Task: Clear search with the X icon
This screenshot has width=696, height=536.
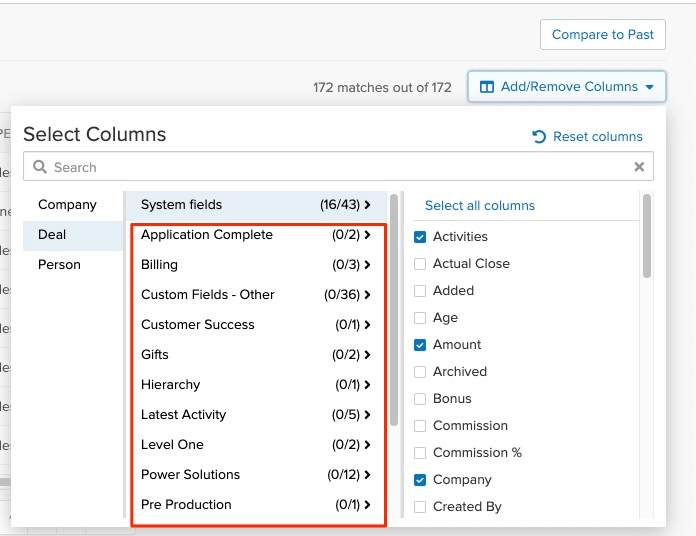Action: point(640,167)
